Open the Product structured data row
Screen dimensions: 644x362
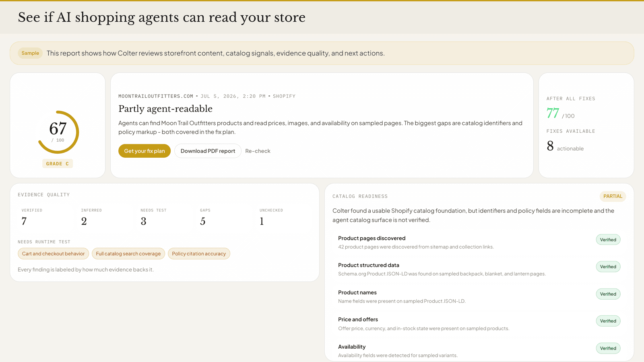click(479, 269)
